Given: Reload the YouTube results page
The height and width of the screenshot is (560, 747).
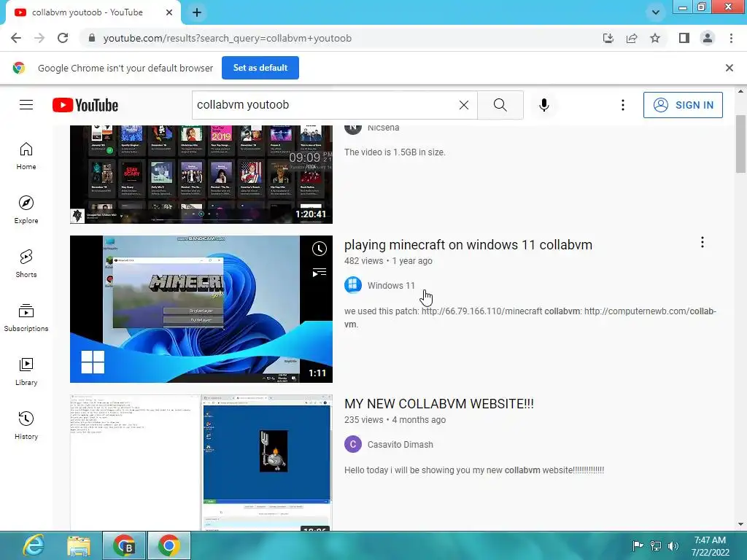Looking at the screenshot, I should tap(63, 38).
